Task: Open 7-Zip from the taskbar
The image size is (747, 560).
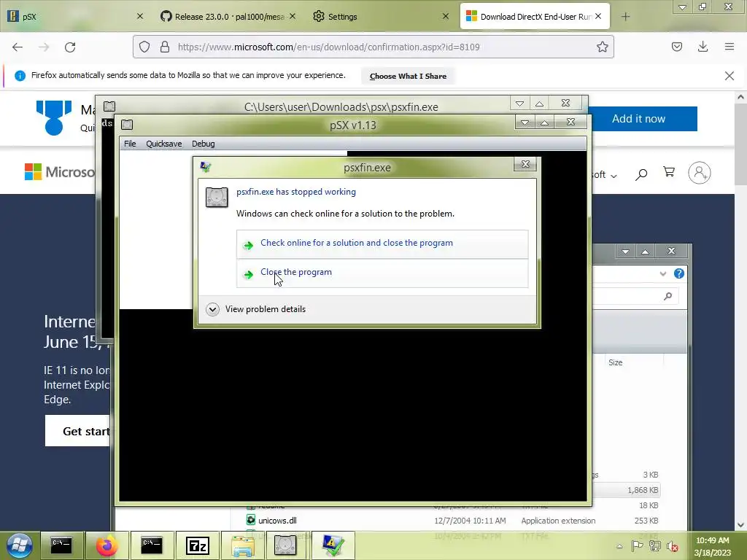Action: click(x=197, y=545)
